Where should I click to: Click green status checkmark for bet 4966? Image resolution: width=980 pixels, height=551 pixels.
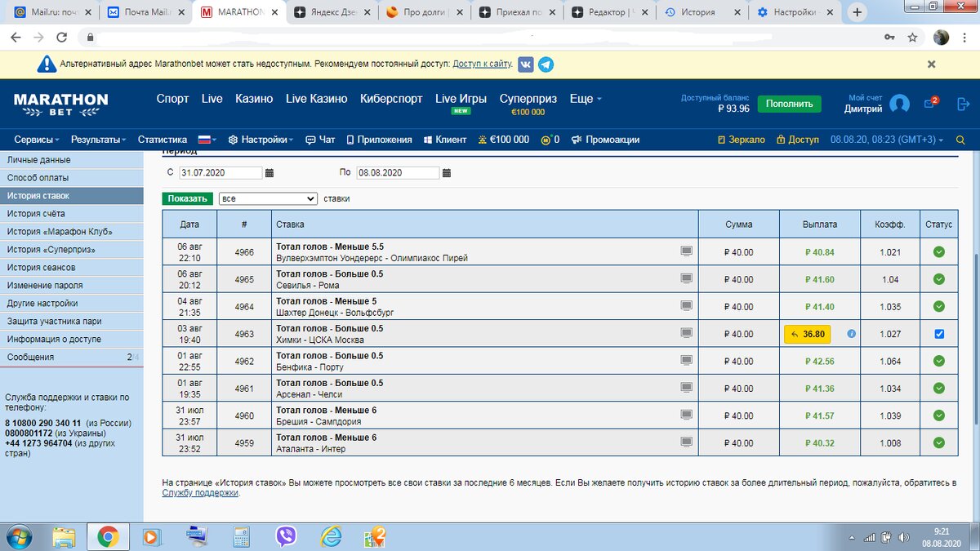pos(938,252)
